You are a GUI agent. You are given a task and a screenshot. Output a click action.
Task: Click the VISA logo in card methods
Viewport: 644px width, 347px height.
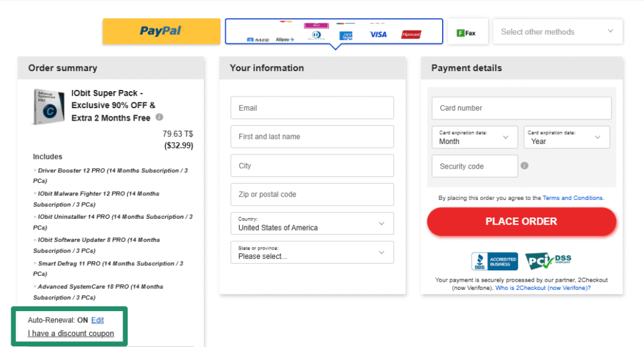(x=378, y=35)
